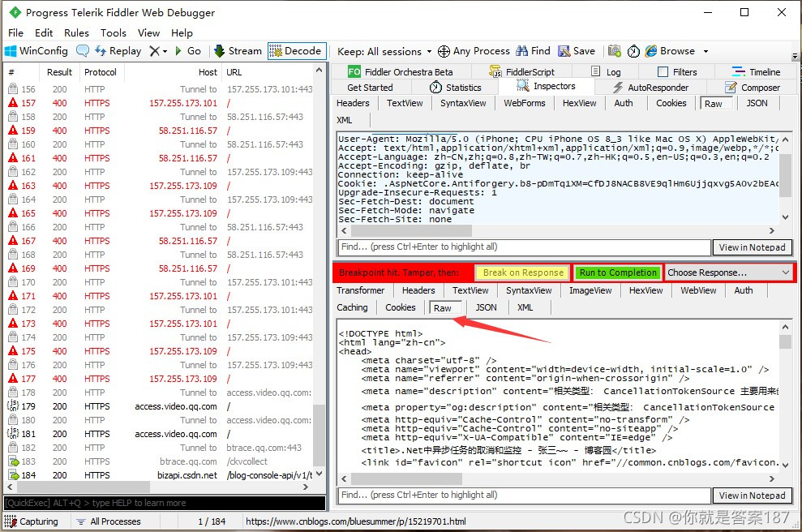802x532 pixels.
Task: Select the Inspectors tab
Action: [546, 87]
